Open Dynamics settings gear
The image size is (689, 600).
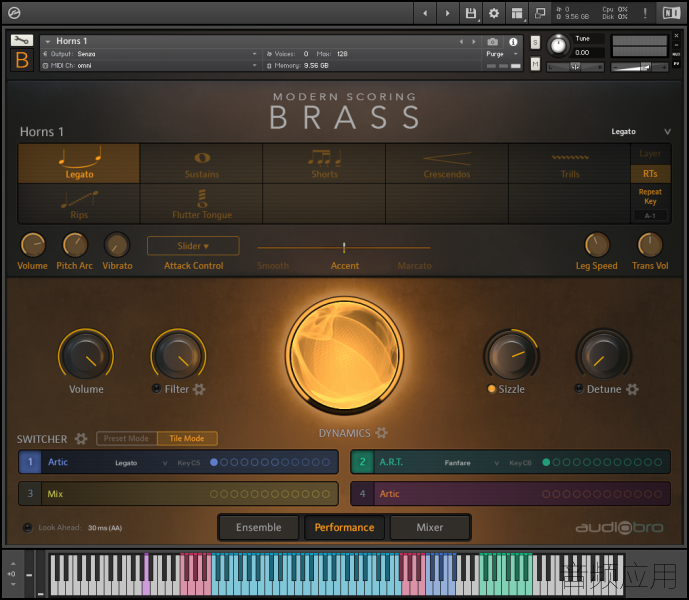[381, 433]
